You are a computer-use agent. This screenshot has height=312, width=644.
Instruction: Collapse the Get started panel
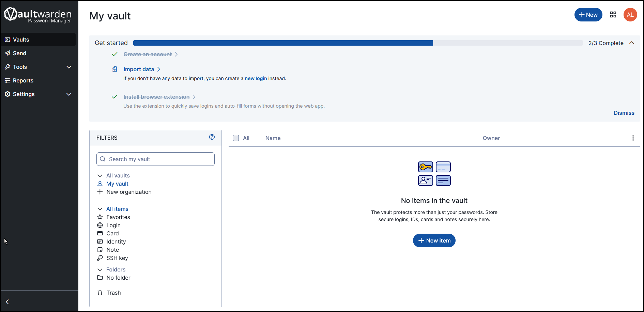[632, 43]
